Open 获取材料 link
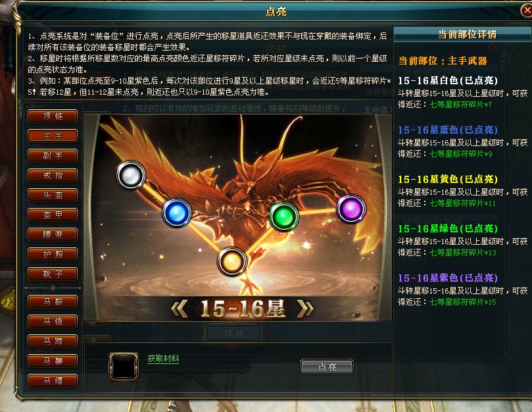 [163, 358]
